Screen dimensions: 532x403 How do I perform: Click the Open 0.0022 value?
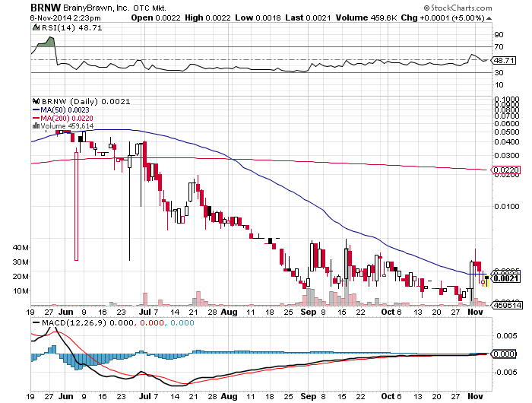(156, 17)
